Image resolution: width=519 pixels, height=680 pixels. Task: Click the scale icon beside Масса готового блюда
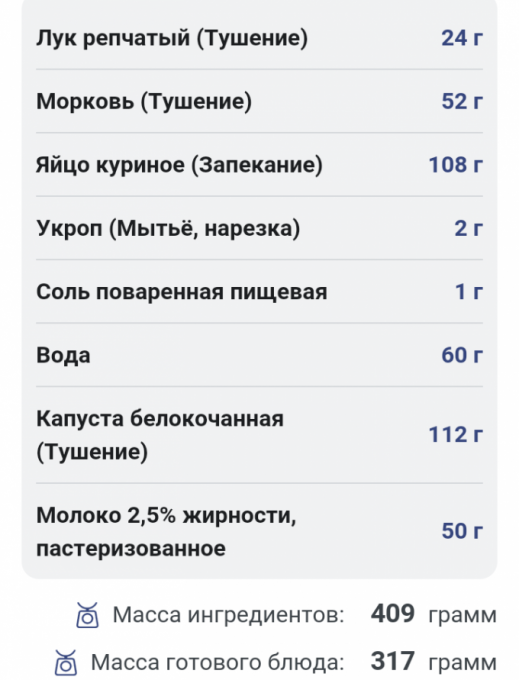66,662
